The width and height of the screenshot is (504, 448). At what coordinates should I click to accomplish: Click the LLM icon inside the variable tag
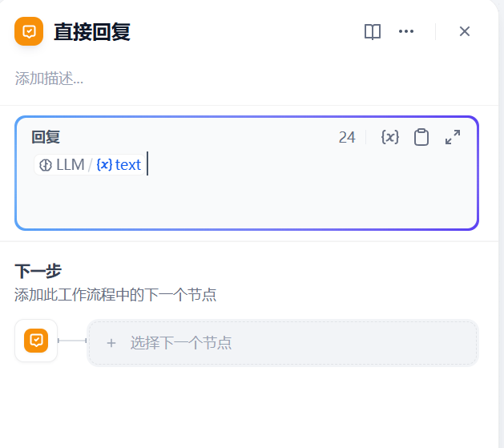click(46, 165)
